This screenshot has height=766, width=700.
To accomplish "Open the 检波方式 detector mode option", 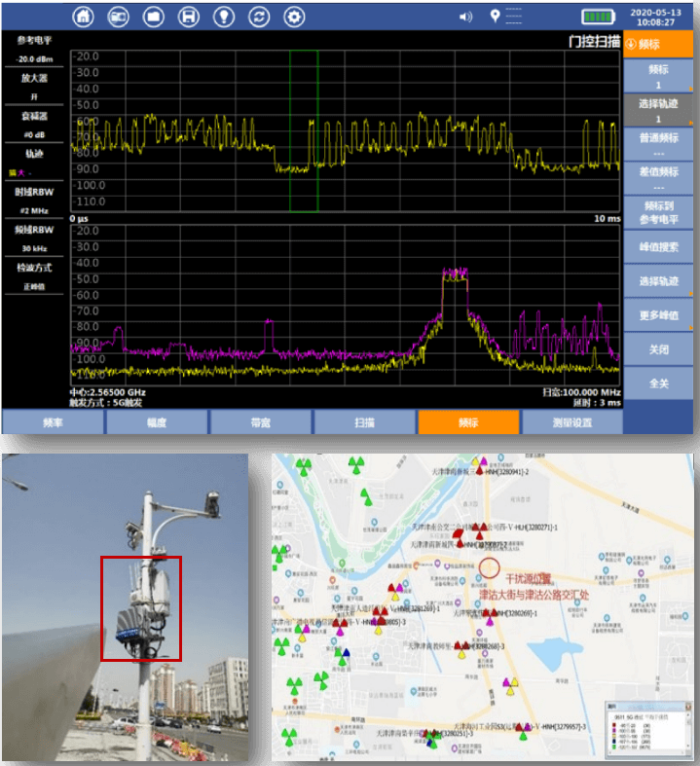I will tap(34, 276).
